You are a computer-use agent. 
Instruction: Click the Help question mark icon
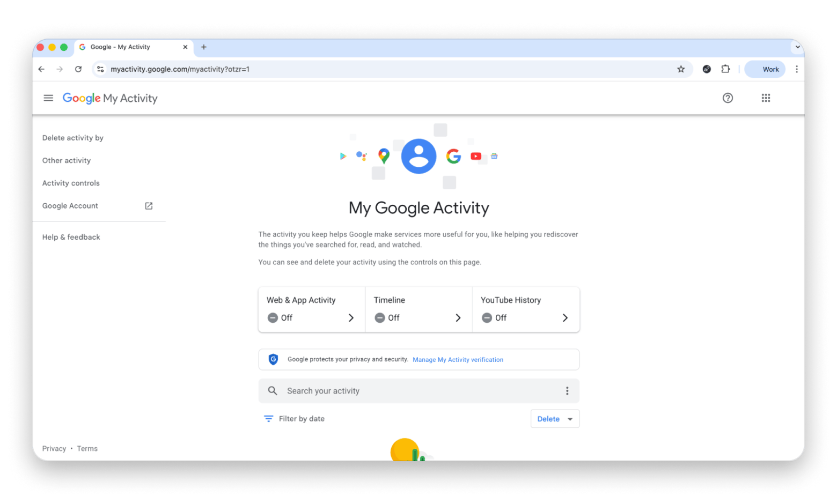(728, 98)
